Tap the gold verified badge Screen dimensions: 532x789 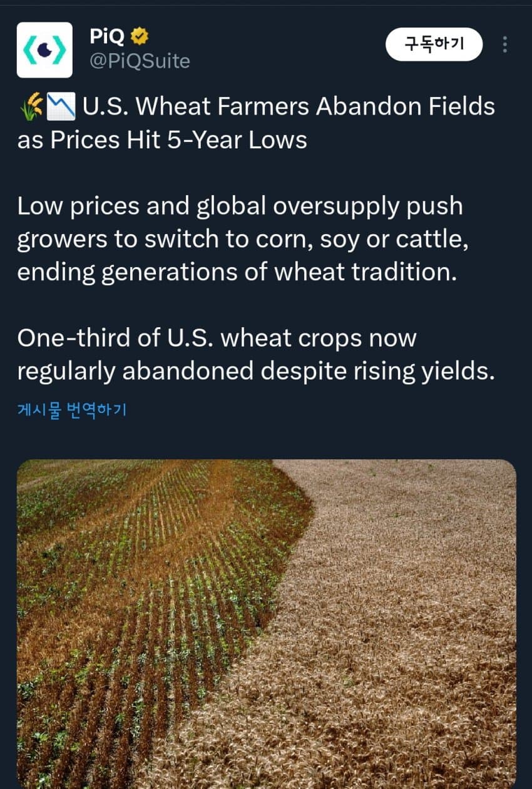[x=140, y=38]
